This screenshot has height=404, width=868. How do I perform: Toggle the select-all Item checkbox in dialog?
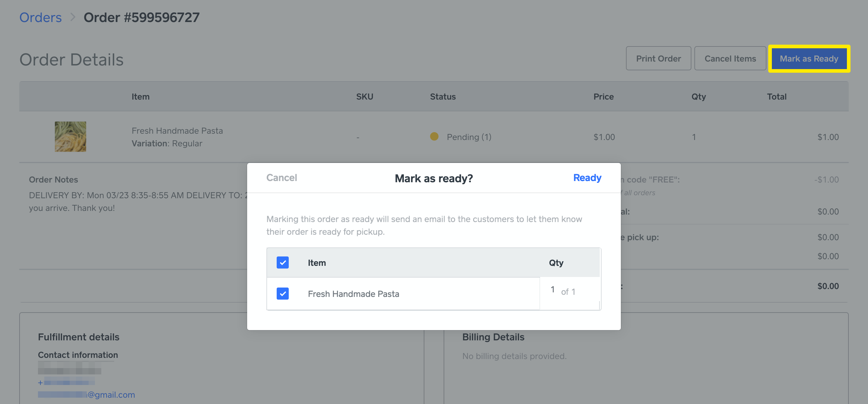coord(282,262)
